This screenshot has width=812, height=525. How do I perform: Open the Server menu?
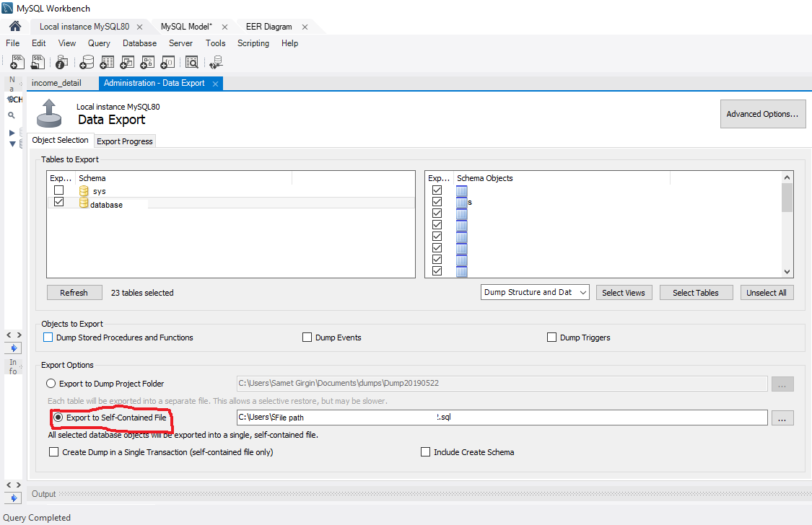[x=180, y=43]
